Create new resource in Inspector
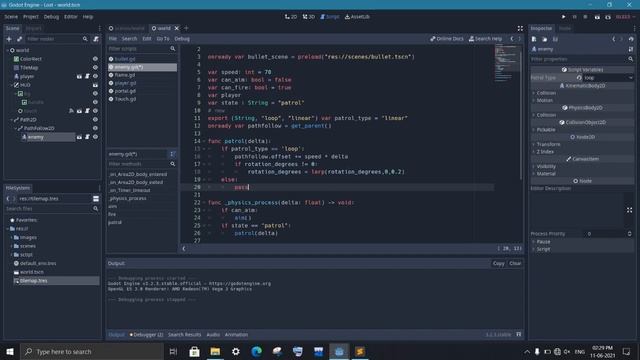The width and height of the screenshot is (640, 360). (534, 39)
